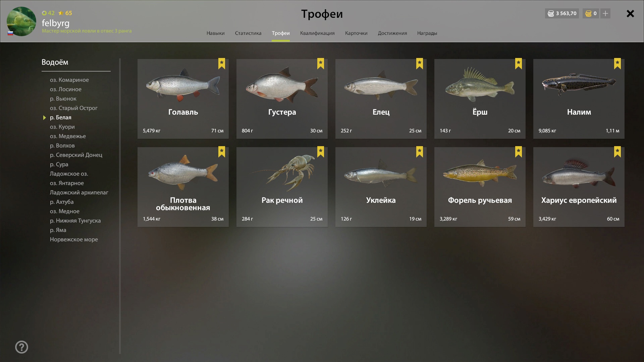This screenshot has width=644, height=362.
Task: Toggle the star bookmark on Налим card
Action: [618, 64]
